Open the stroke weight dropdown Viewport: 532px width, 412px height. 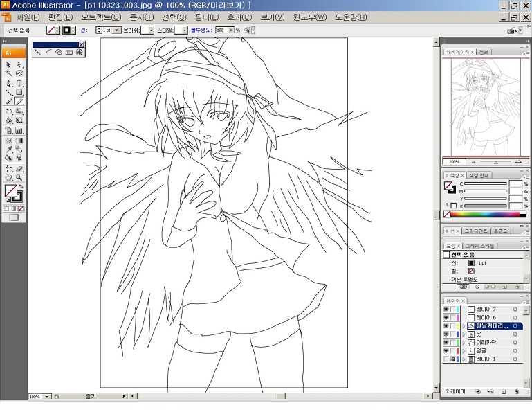pos(116,30)
